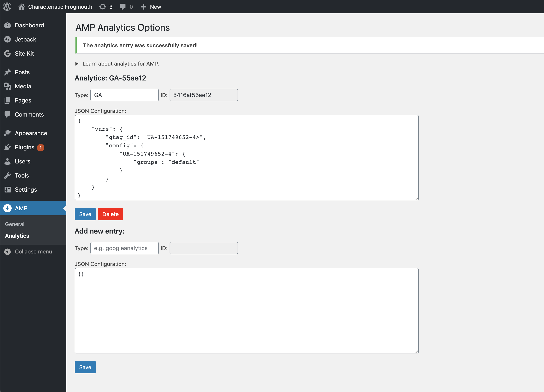Edit the new entry JSON Configuration textarea
Screen dimensions: 544x392
point(246,311)
